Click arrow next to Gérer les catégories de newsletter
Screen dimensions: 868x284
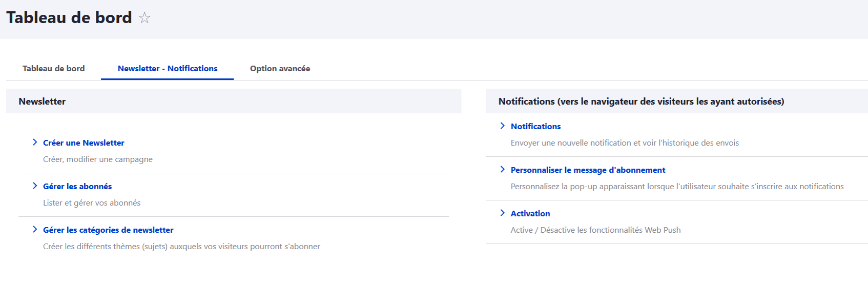point(35,230)
